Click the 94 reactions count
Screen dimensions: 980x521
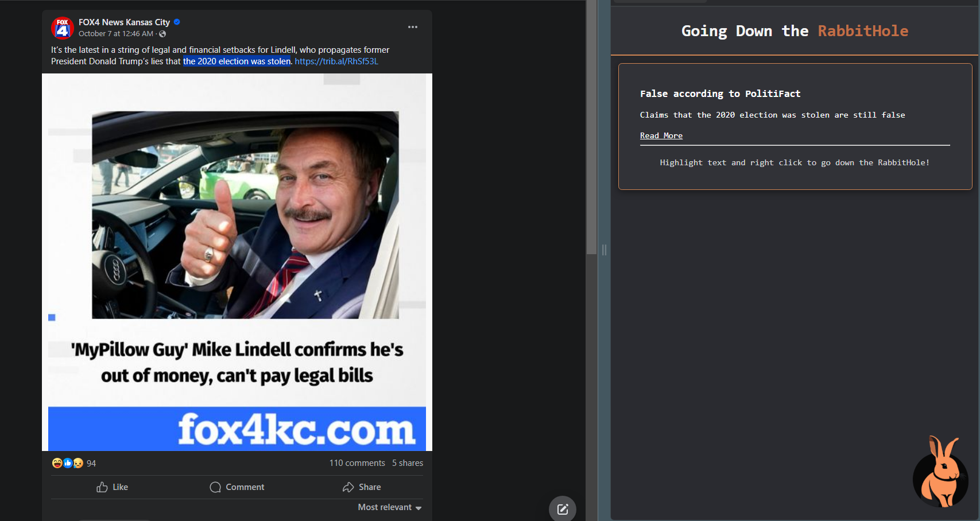91,464
